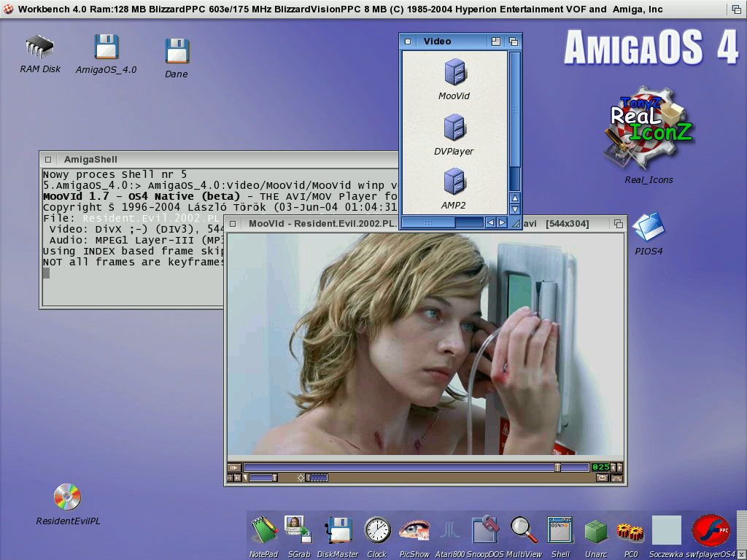Click the Workbench boing ball icon in title bar

click(7, 9)
